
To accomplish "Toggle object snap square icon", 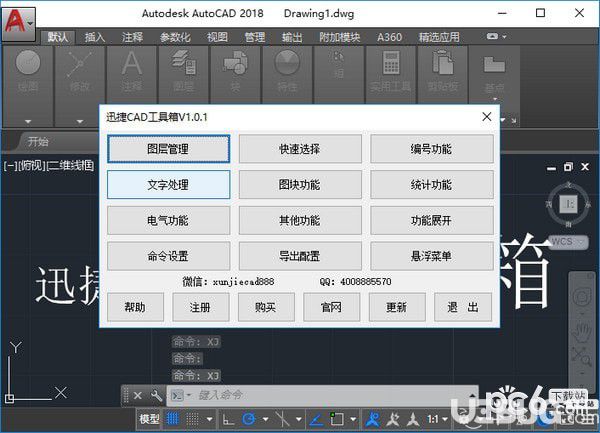I will click(337, 419).
